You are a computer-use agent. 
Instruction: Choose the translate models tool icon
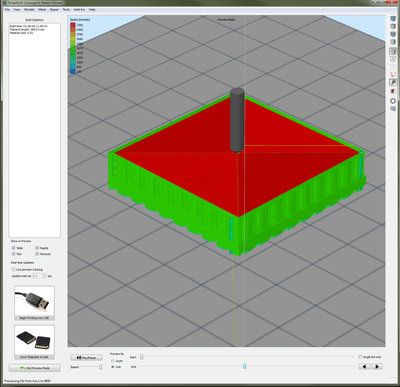tap(393, 59)
